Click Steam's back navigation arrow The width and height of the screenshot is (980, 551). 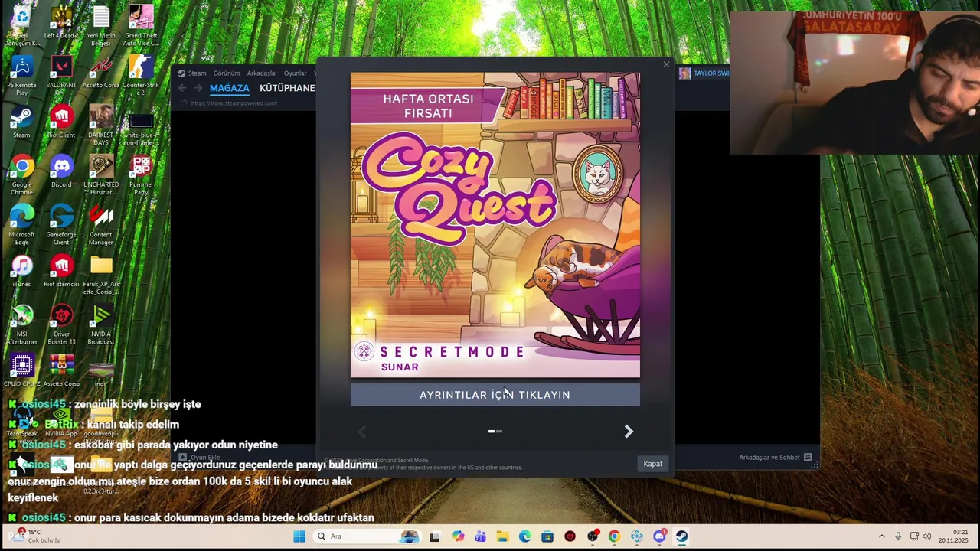pyautogui.click(x=182, y=88)
